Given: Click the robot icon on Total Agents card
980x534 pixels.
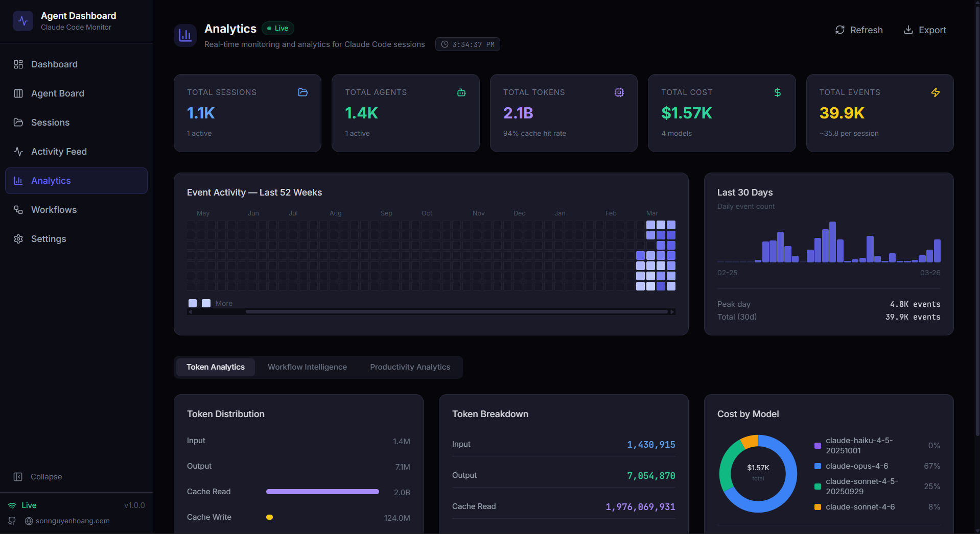Looking at the screenshot, I should tap(461, 92).
